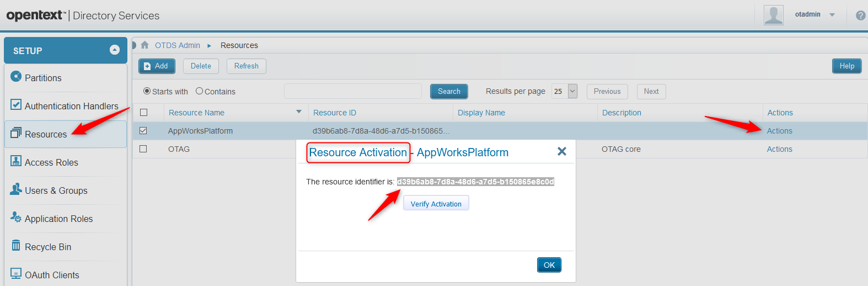Click the OAuth Clients icon
This screenshot has height=286, width=868.
(x=16, y=273)
